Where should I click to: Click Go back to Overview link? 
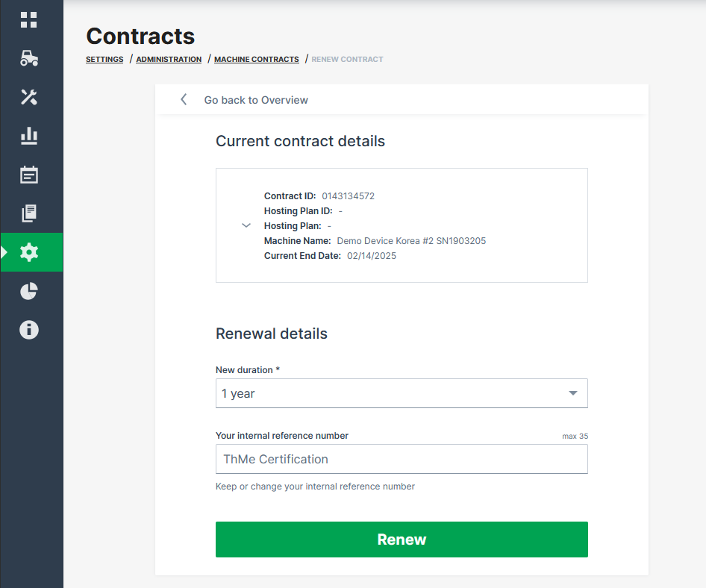click(x=256, y=100)
